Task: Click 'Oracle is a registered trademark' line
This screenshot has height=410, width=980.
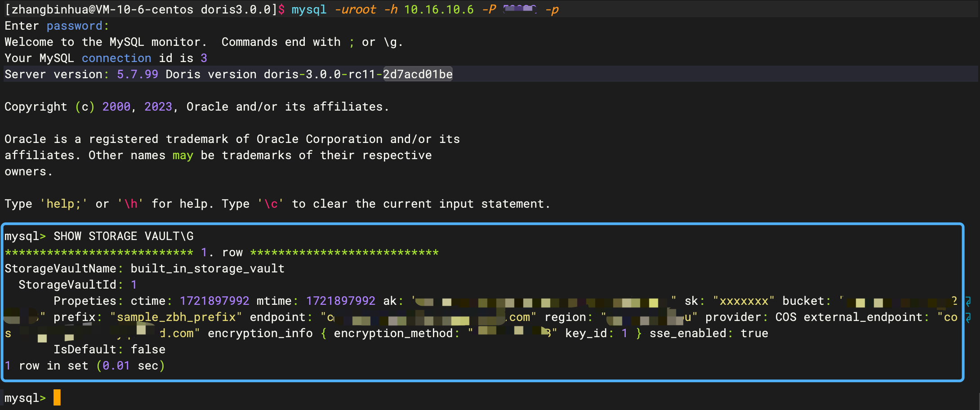Action: 232,139
